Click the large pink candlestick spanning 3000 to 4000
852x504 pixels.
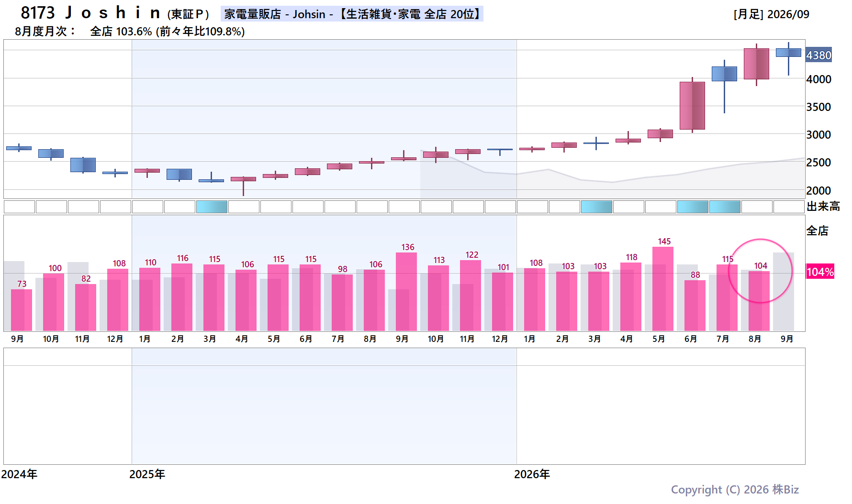point(692,106)
